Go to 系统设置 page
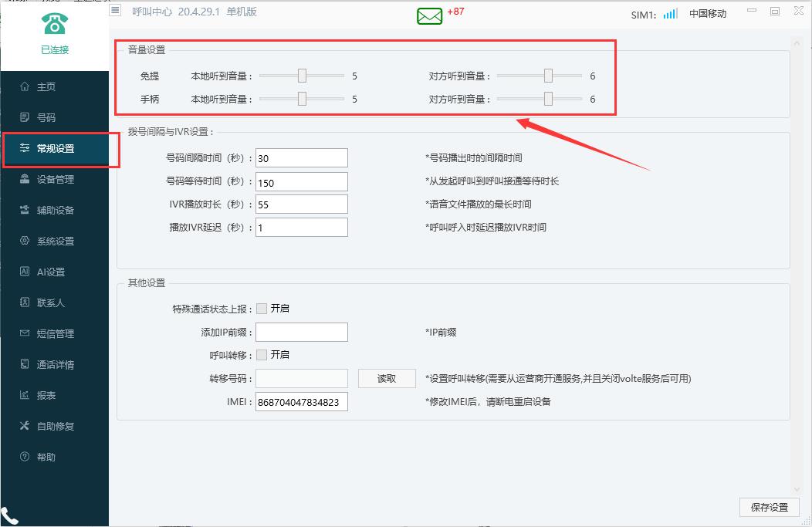812x527 pixels. coord(55,241)
